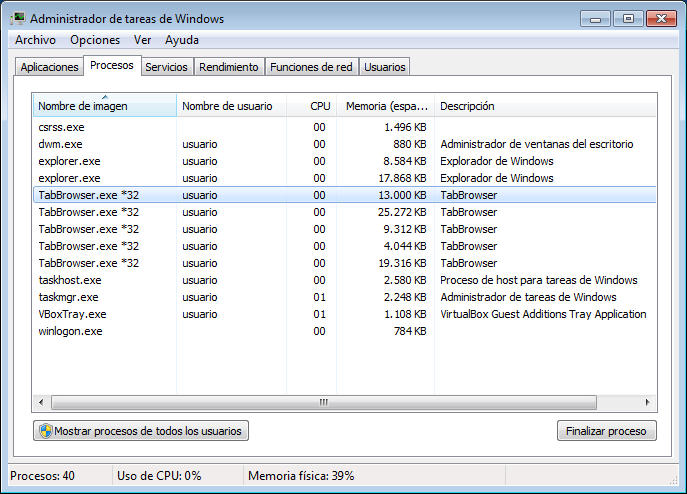This screenshot has width=687, height=494.
Task: Click 'VirtualBox Guest Additions Tray Application' description
Action: tap(543, 314)
